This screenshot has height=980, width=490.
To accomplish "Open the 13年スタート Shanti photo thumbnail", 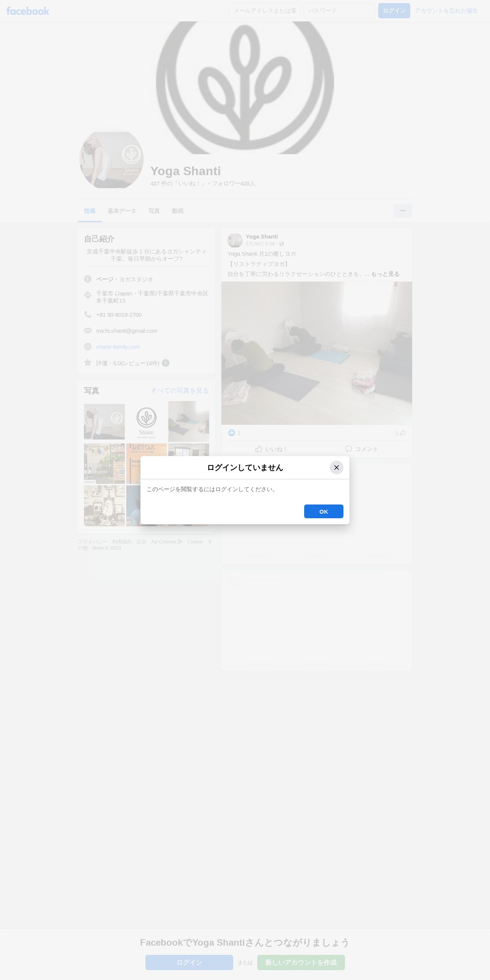I will point(104,464).
